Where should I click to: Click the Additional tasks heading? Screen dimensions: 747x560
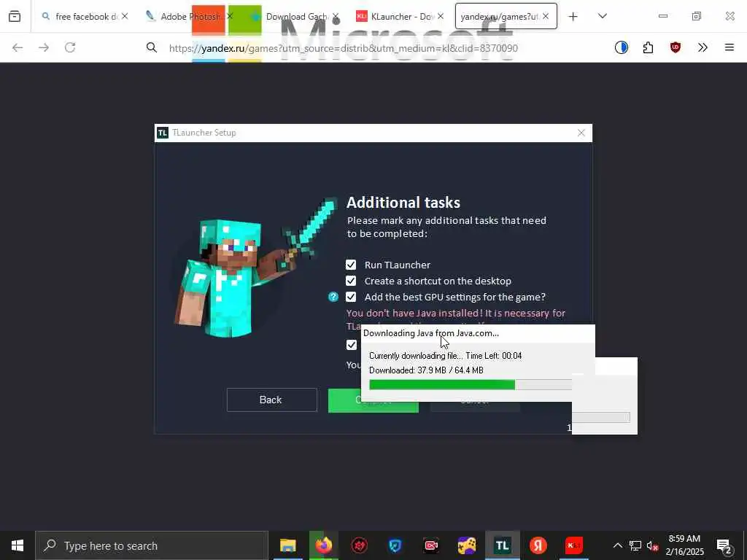click(x=403, y=203)
